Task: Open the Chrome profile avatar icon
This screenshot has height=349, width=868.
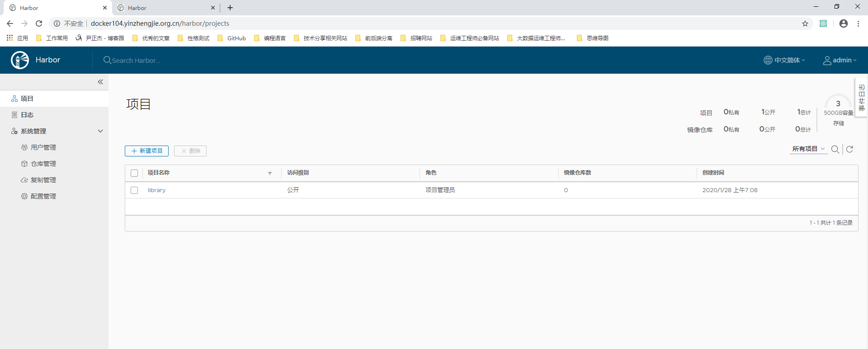Action: [844, 24]
